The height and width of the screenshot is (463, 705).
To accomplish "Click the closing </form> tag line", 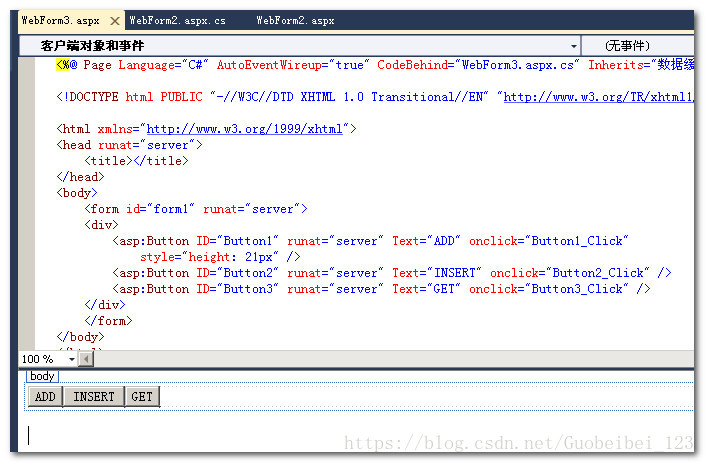I will coord(108,321).
